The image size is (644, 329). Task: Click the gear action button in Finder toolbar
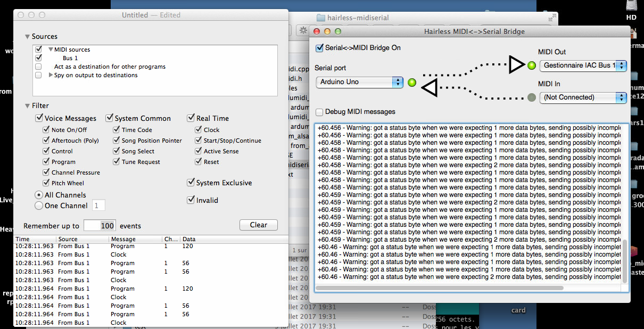click(303, 30)
